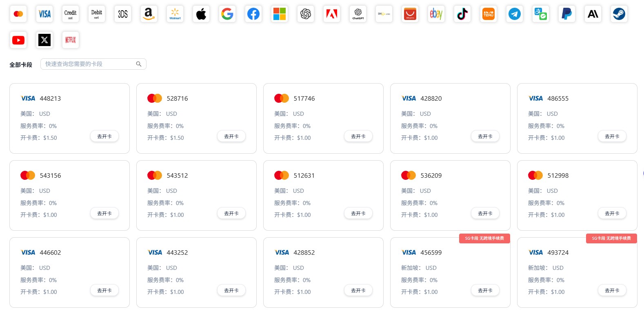This screenshot has width=644, height=320.
Task: Click card number 512631
Action: coord(304,176)
